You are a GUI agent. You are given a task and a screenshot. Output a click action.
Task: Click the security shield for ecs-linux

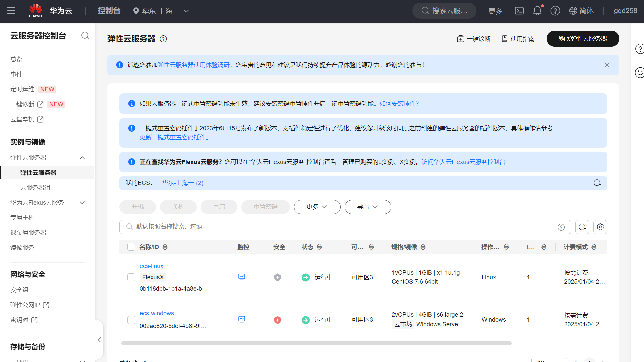point(277,277)
